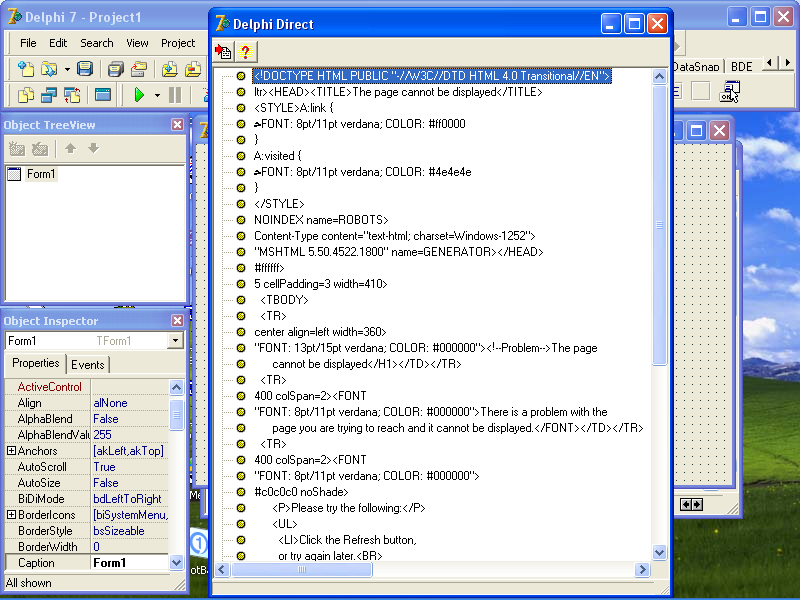Click the Move Down arrow in Object TreeView

click(93, 148)
